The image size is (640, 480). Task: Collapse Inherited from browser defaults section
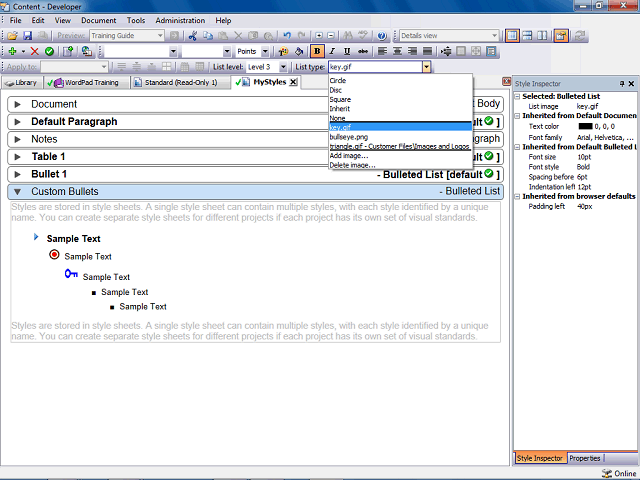[x=517, y=197]
